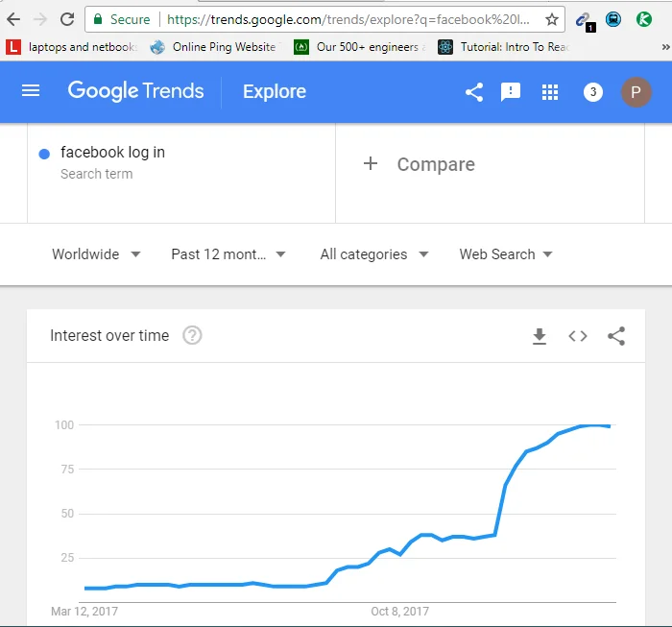
Task: Open the 'Tutorial: Intro To React' bookmark
Action: [504, 47]
